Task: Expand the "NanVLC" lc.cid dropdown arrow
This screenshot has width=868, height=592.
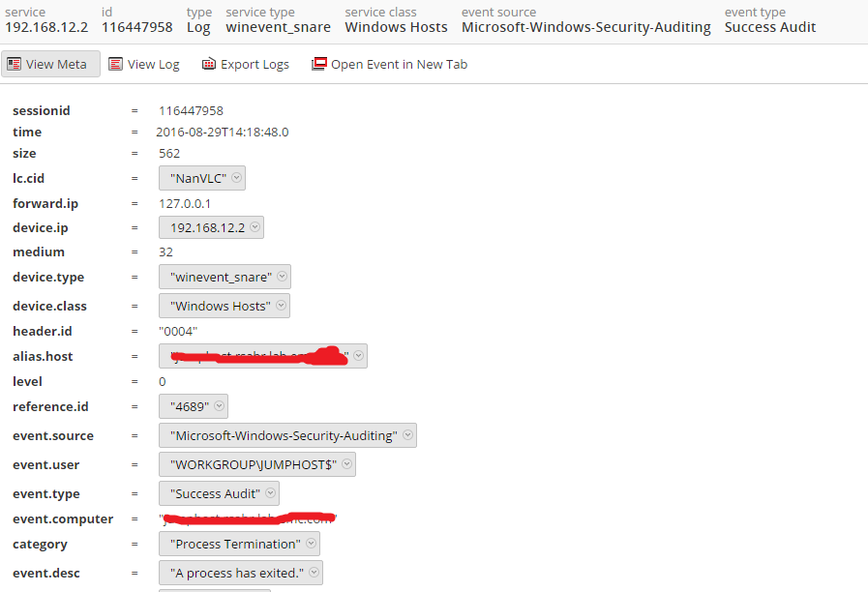Action: (x=236, y=178)
